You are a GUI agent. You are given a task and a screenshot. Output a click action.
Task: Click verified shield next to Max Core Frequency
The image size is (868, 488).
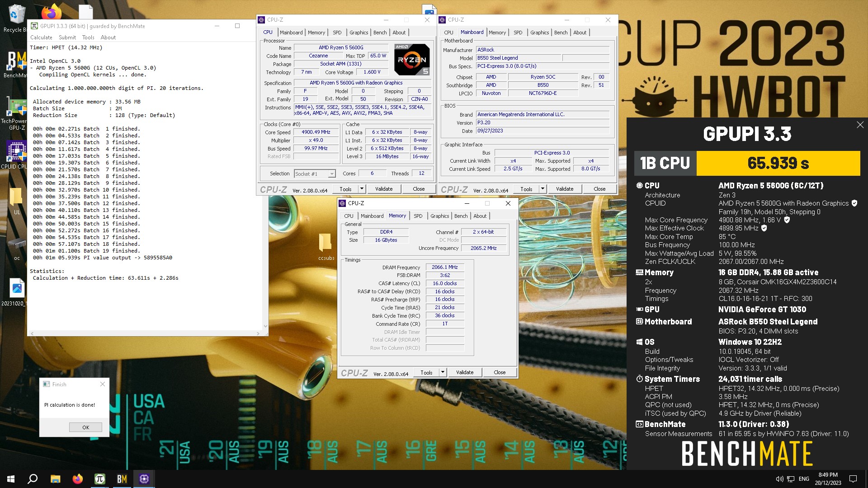(x=787, y=220)
